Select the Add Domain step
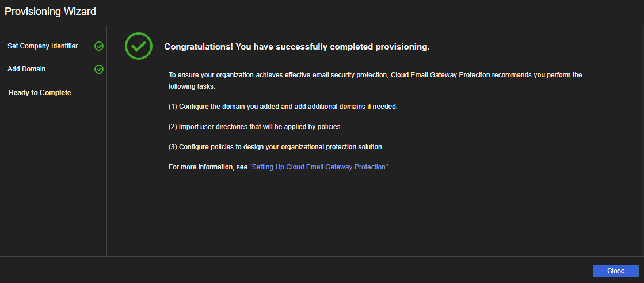Image resolution: width=644 pixels, height=283 pixels. pyautogui.click(x=26, y=69)
